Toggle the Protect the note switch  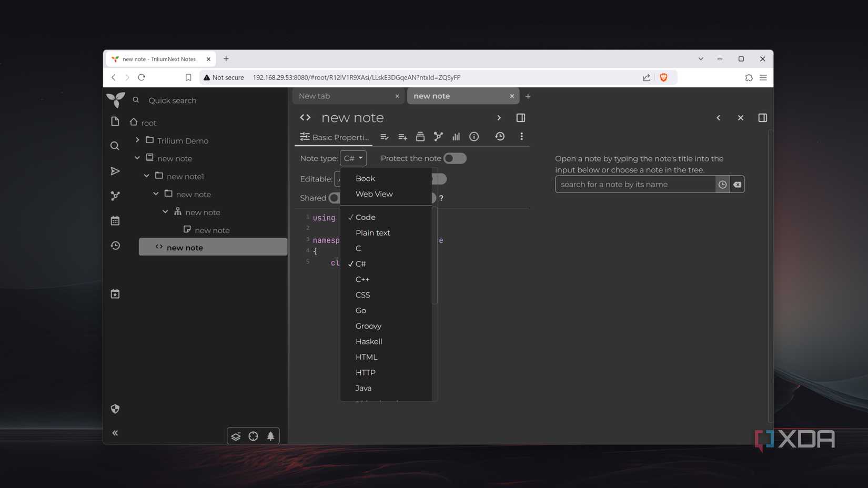(x=455, y=158)
